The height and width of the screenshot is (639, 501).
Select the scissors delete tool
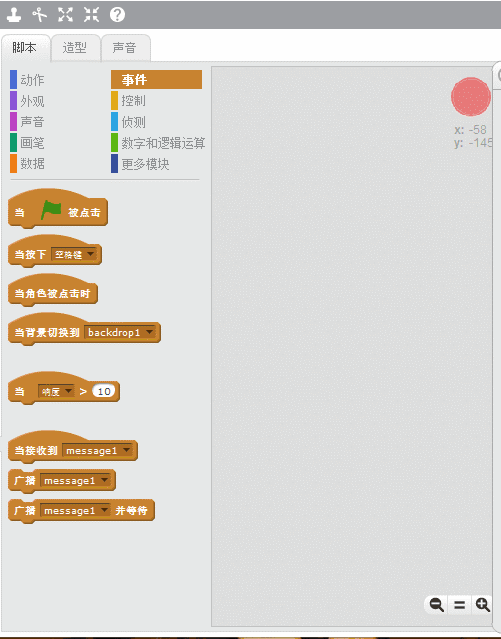40,15
